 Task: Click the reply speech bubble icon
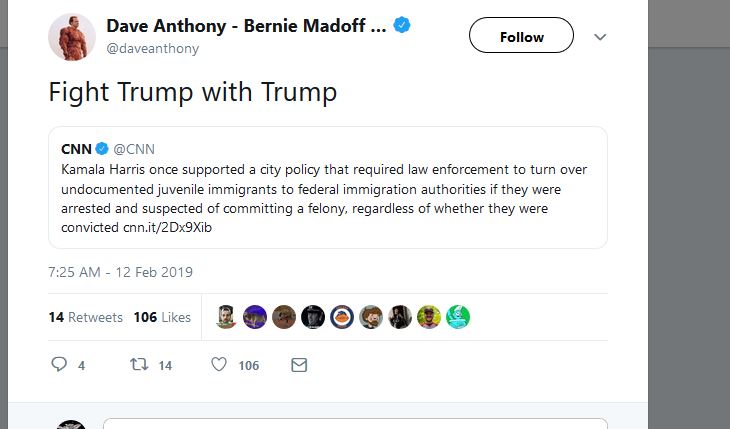(59, 365)
